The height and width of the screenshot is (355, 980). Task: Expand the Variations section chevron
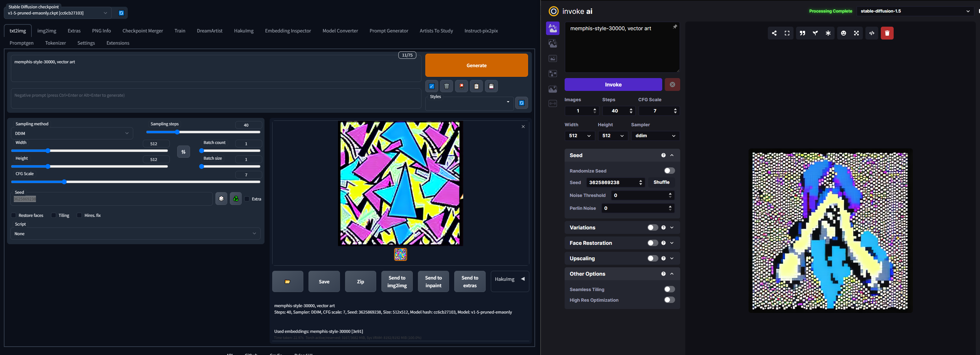pyautogui.click(x=672, y=227)
